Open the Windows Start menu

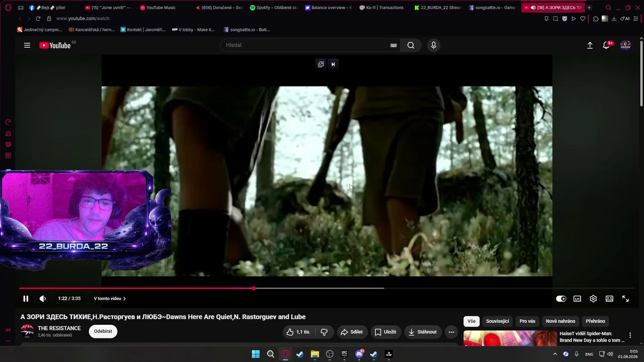(x=256, y=354)
